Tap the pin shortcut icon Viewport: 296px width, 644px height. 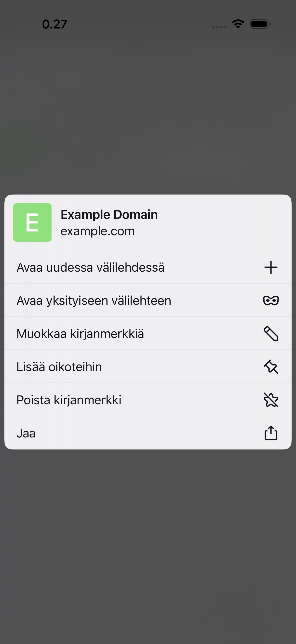pos(271,367)
